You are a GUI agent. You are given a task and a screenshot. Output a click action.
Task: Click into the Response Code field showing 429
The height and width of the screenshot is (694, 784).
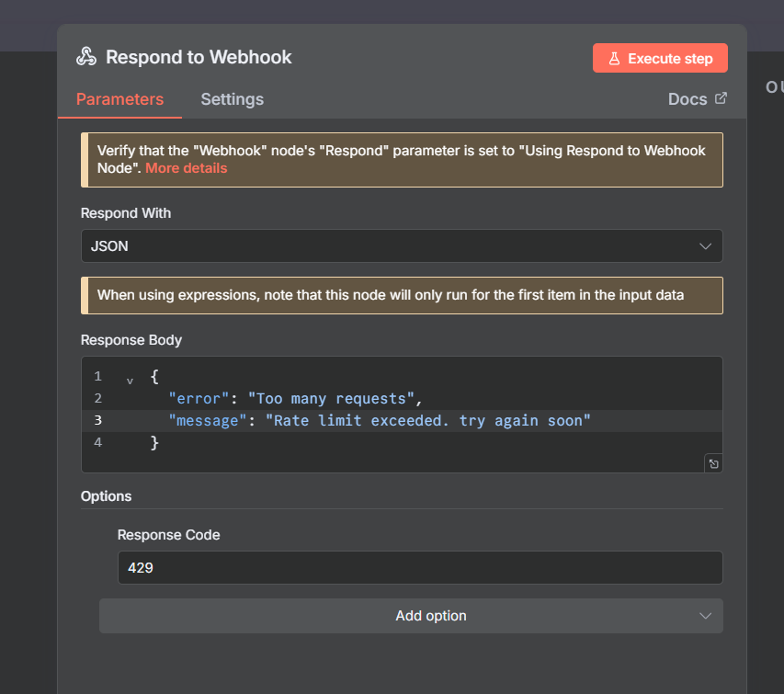click(x=419, y=568)
